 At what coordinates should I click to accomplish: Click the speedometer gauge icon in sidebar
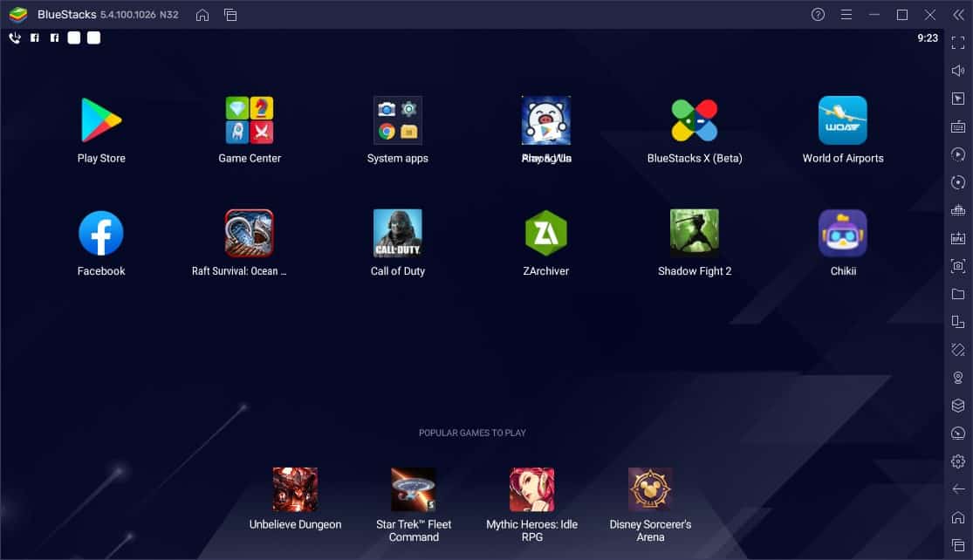point(958,434)
